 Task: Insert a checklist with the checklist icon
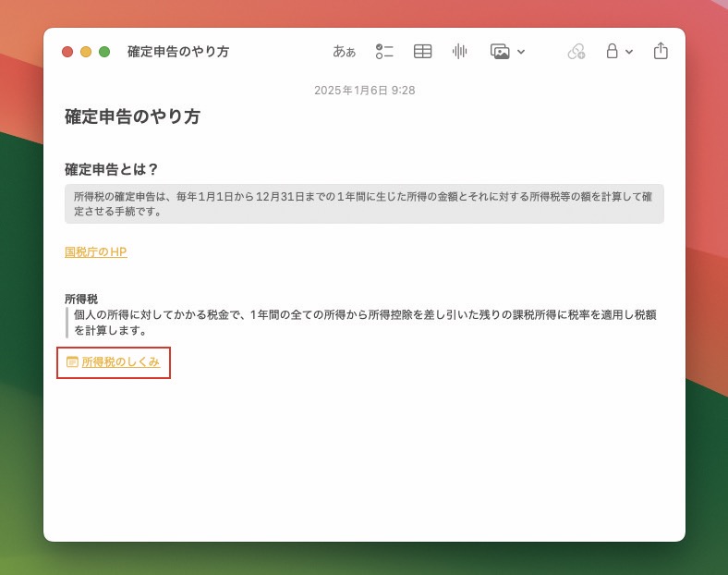click(384, 51)
